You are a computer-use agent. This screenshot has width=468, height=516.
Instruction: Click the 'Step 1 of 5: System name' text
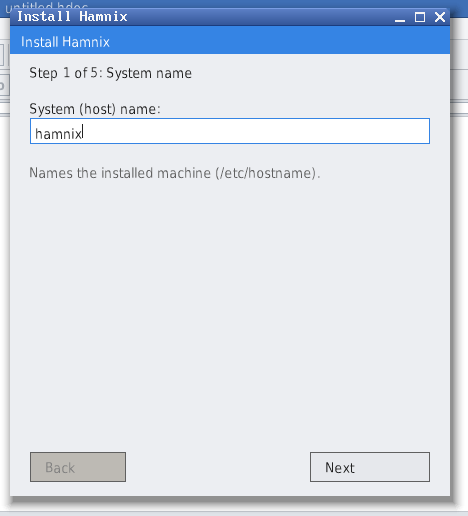[x=110, y=73]
